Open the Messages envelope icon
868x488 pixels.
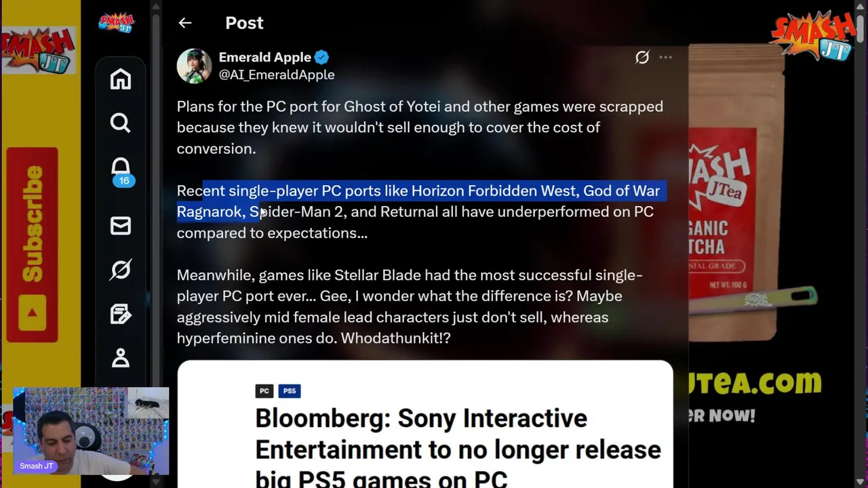point(121,226)
